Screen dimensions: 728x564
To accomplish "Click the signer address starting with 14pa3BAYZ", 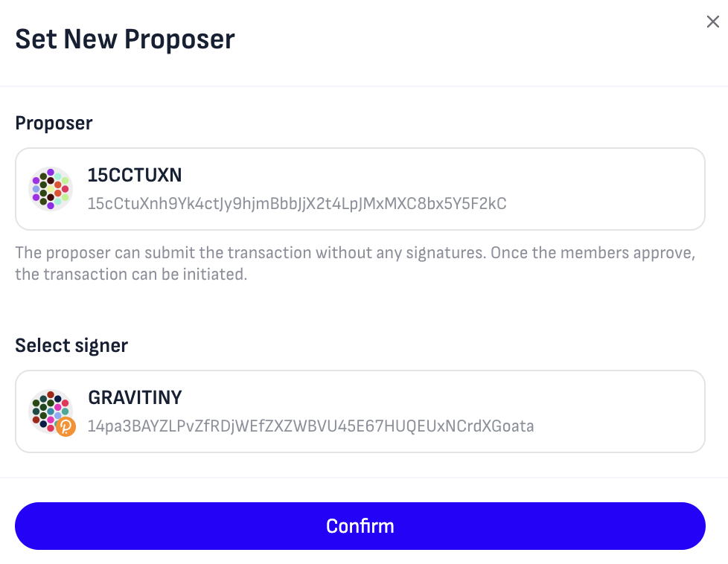I will (310, 426).
